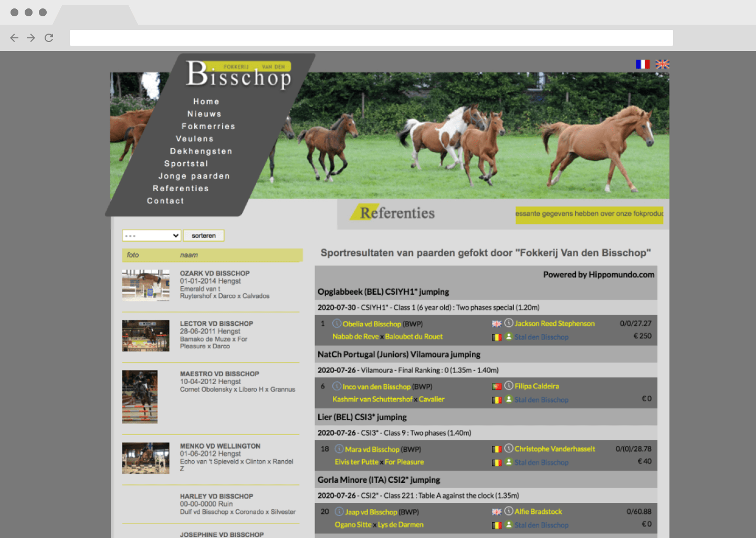Open Home menu item
Image resolution: width=756 pixels, height=538 pixels.
coord(206,101)
